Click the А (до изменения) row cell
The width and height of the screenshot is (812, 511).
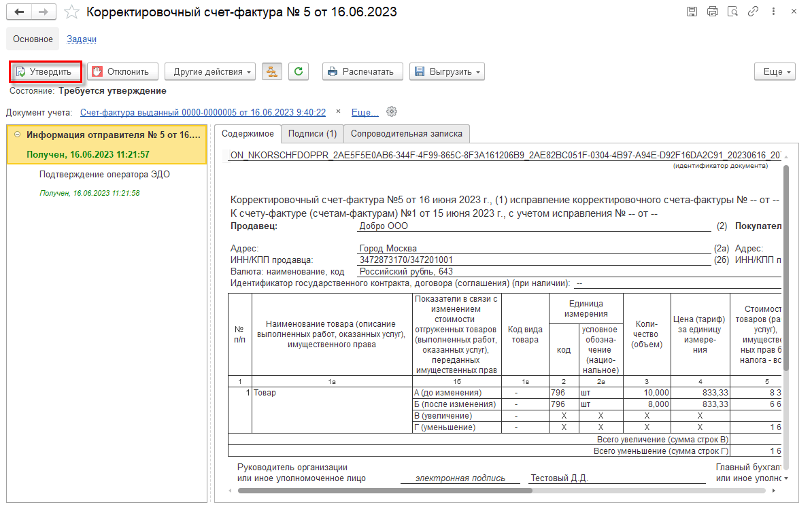pyautogui.click(x=457, y=393)
